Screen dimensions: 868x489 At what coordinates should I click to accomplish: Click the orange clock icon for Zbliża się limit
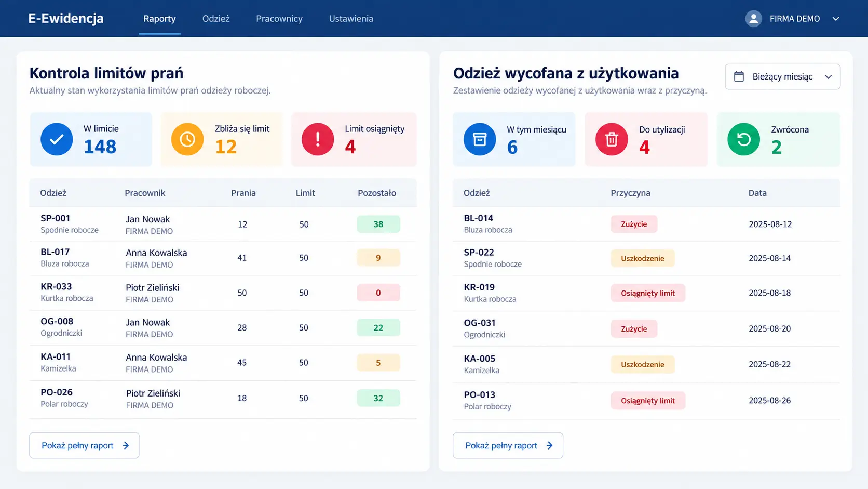[187, 139]
